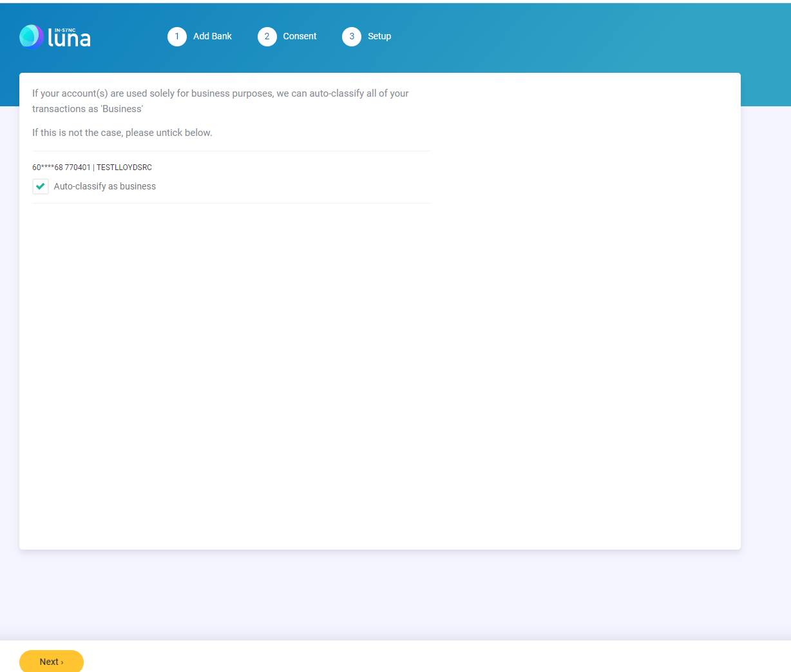The height and width of the screenshot is (672, 791).
Task: Click the chevron arrow on Next button
Action: [x=62, y=662]
